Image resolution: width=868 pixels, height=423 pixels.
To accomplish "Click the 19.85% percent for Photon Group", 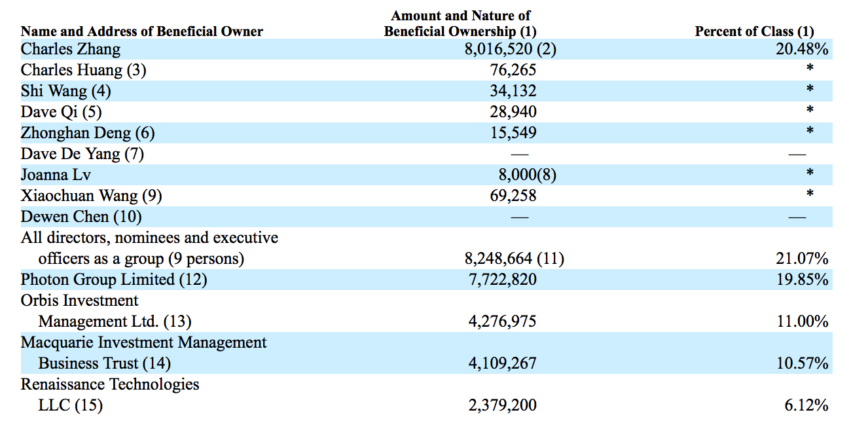I will [803, 280].
